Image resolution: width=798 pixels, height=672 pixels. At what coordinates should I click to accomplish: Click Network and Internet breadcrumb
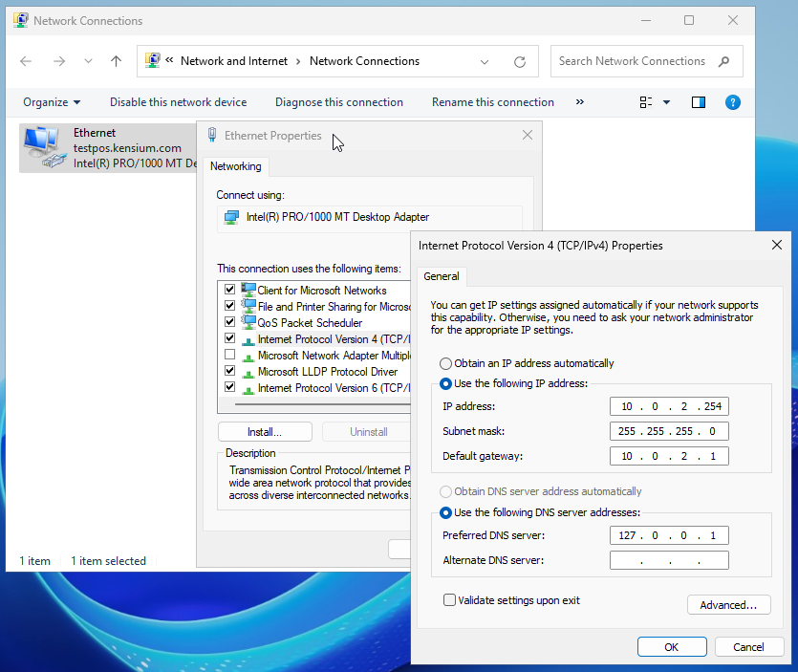click(234, 61)
